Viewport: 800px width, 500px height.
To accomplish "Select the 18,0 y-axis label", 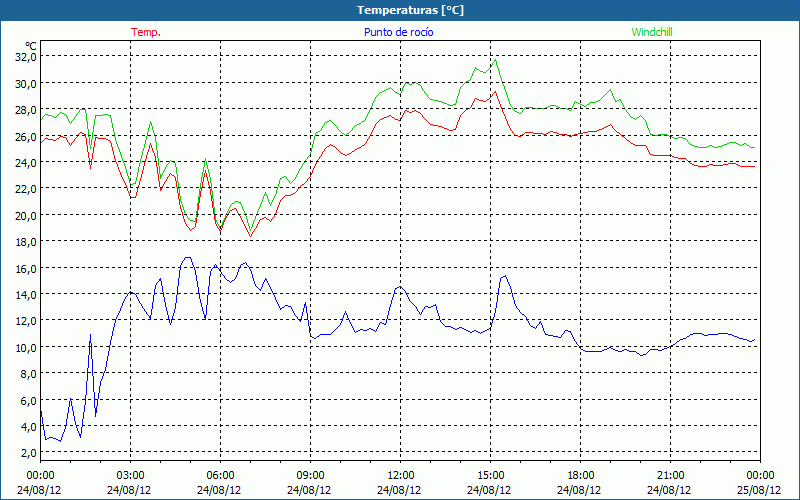I will 26,241.
